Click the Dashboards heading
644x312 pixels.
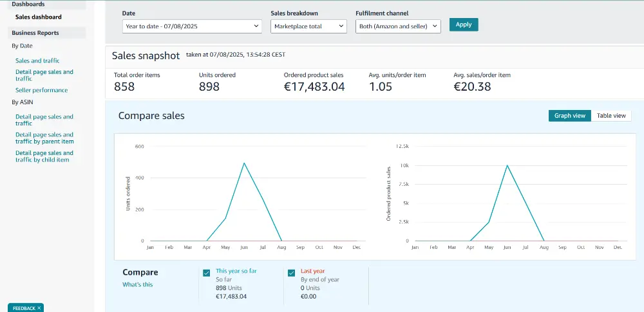(x=28, y=4)
